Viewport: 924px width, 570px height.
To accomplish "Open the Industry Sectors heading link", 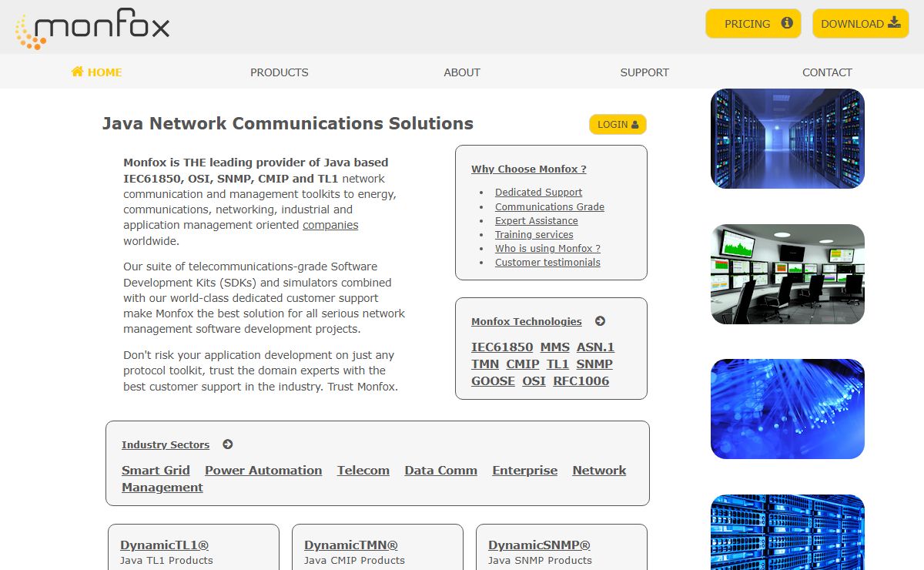I will 166,444.
